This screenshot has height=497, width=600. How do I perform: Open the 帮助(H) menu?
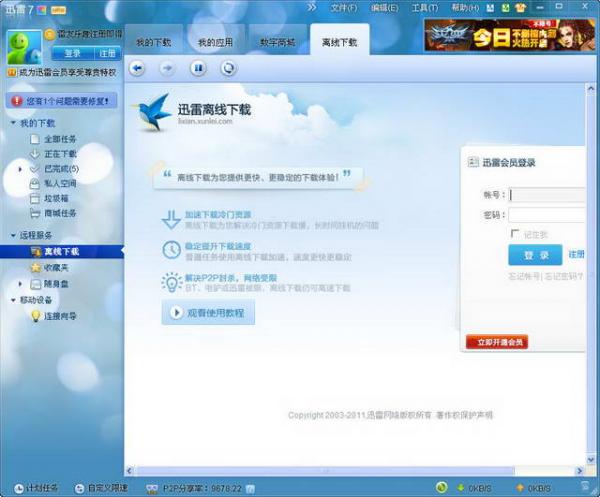[x=465, y=8]
